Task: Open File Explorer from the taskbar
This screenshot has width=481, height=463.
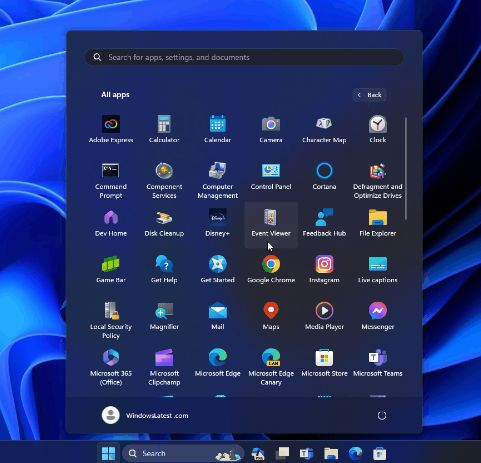Action: point(331,453)
